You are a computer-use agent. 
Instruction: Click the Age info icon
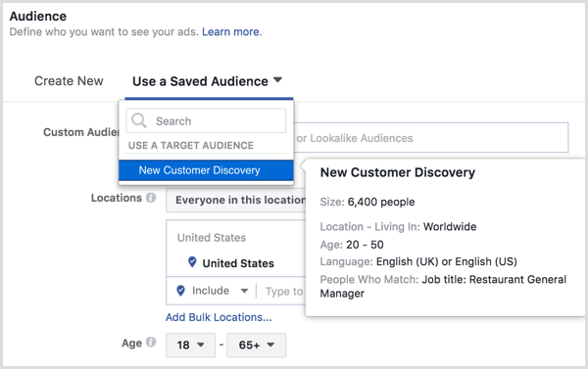coord(151,342)
